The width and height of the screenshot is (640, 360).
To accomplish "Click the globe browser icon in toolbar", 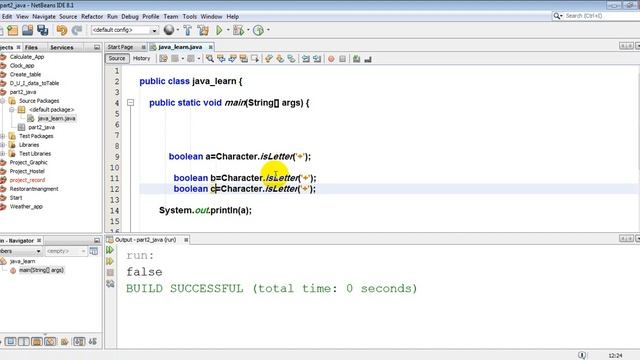I will 169,30.
